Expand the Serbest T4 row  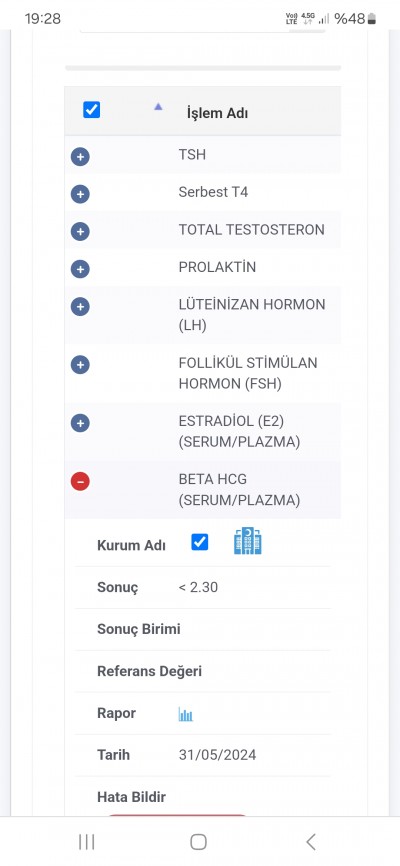pyautogui.click(x=80, y=194)
